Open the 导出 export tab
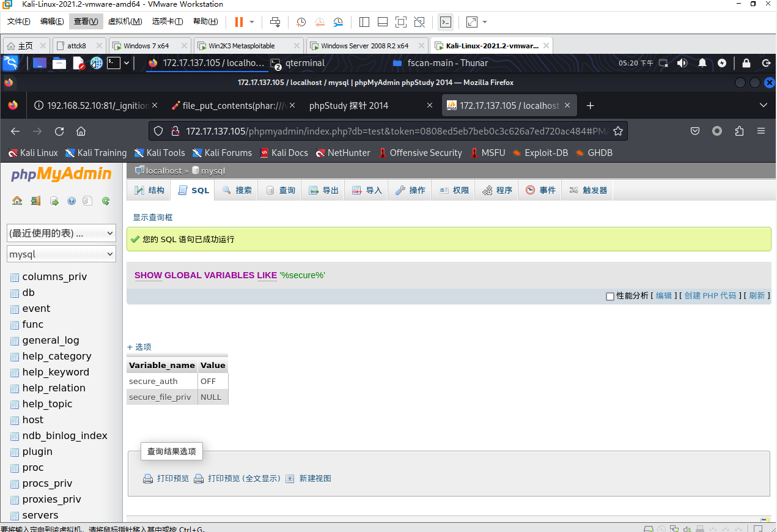 point(323,190)
